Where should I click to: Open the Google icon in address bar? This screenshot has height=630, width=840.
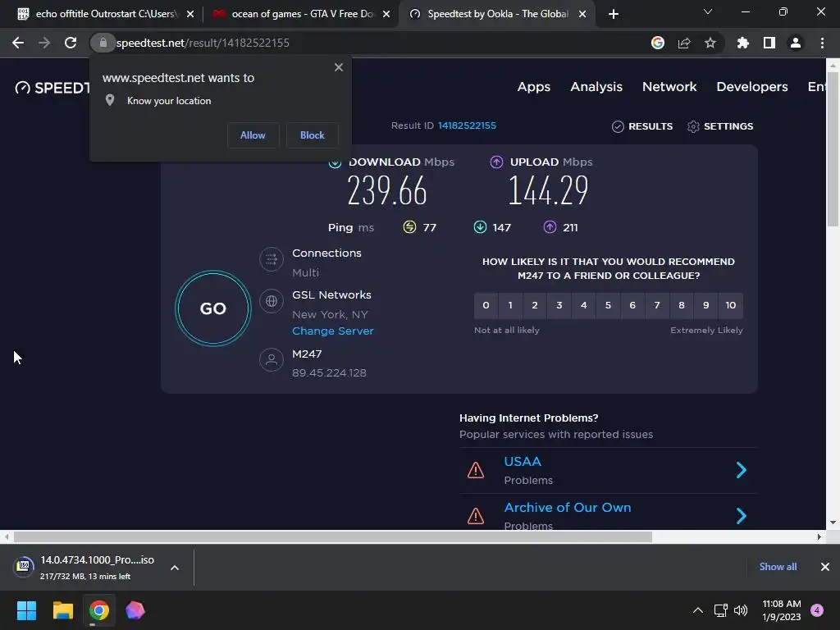pyautogui.click(x=658, y=43)
